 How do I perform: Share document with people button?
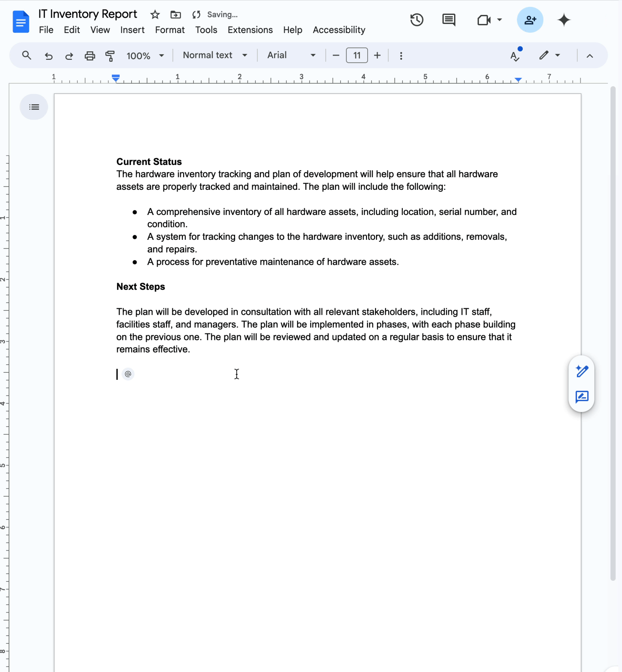point(530,20)
